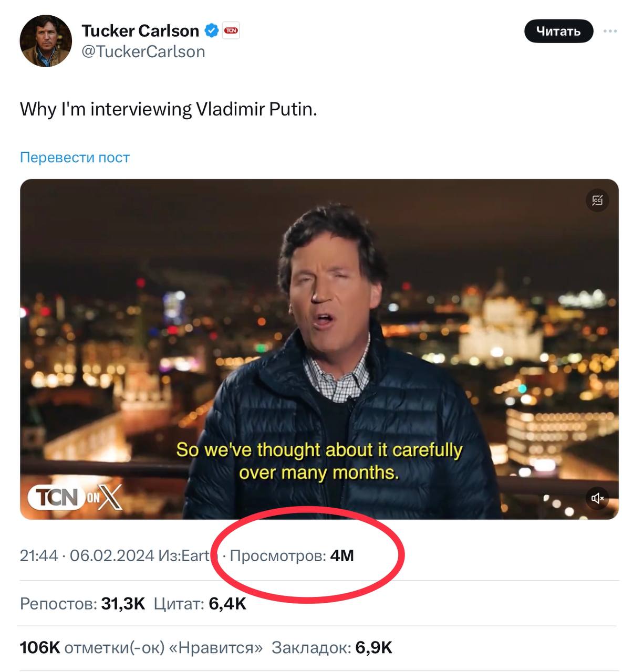633x672 pixels.
Task: Open the @TuckerCarlson handle
Action: (x=143, y=52)
